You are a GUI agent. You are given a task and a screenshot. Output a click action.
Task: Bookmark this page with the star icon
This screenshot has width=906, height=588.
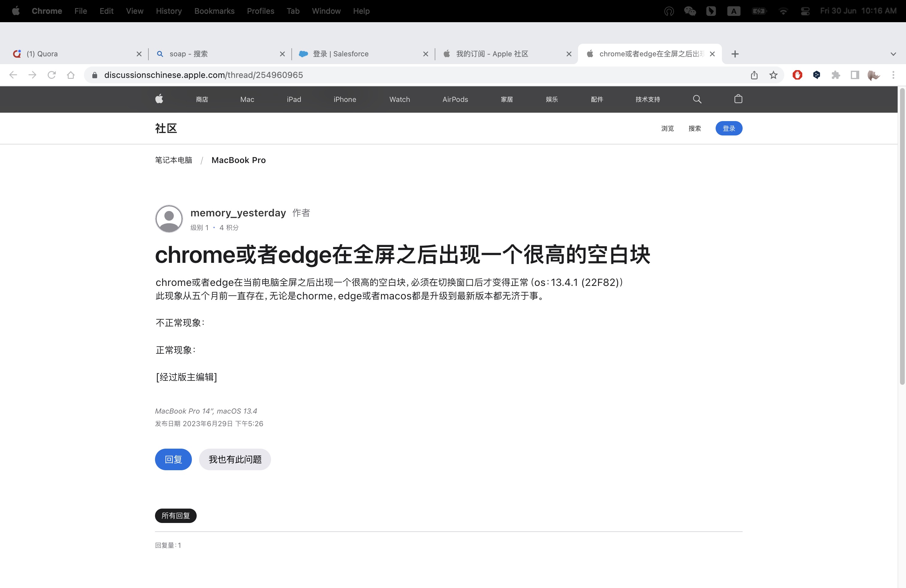coord(773,75)
